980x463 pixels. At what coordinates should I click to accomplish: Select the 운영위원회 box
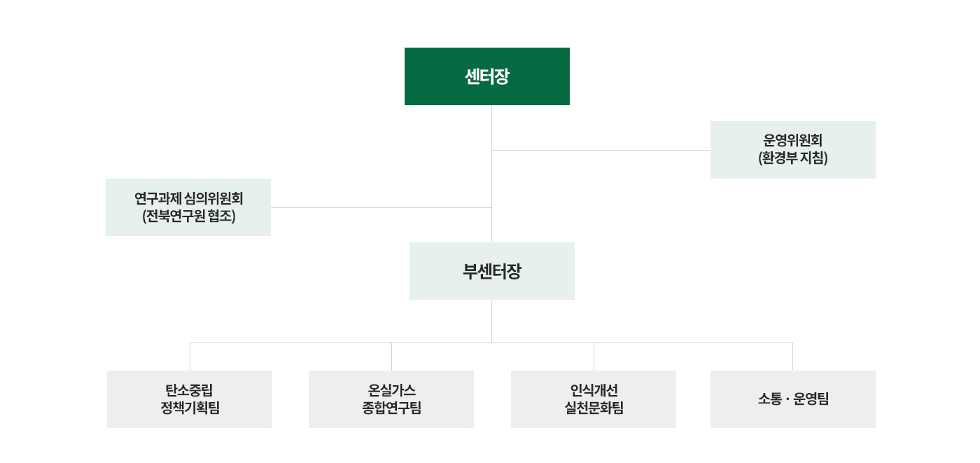pos(793,150)
